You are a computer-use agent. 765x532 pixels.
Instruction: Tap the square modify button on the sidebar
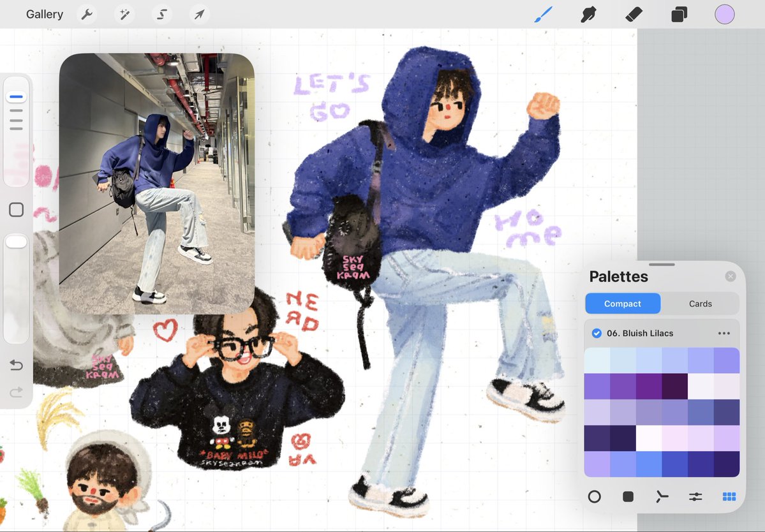pyautogui.click(x=17, y=210)
